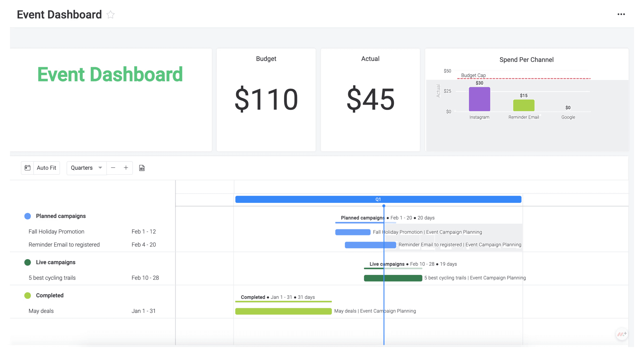
Task: Click the export/file icon in the Gantt toolbar
Action: click(142, 168)
